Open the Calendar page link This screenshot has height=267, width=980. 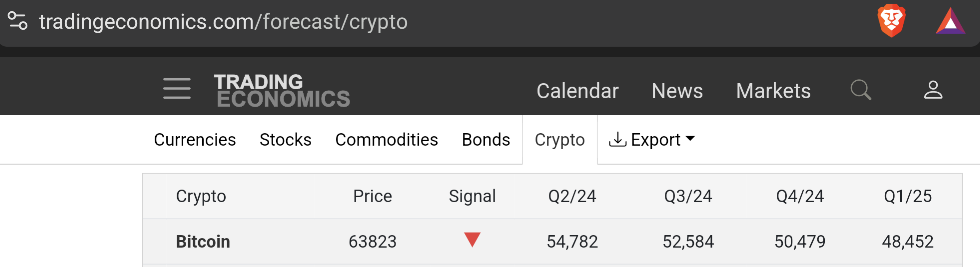(577, 91)
